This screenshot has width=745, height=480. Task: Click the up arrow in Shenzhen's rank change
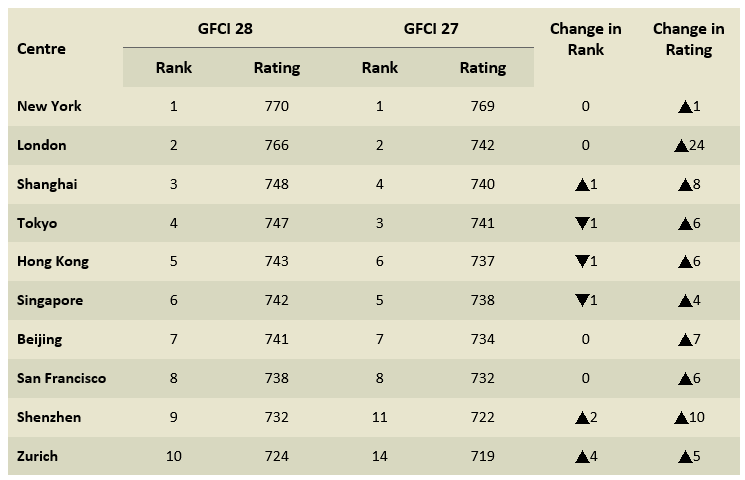[x=581, y=417]
